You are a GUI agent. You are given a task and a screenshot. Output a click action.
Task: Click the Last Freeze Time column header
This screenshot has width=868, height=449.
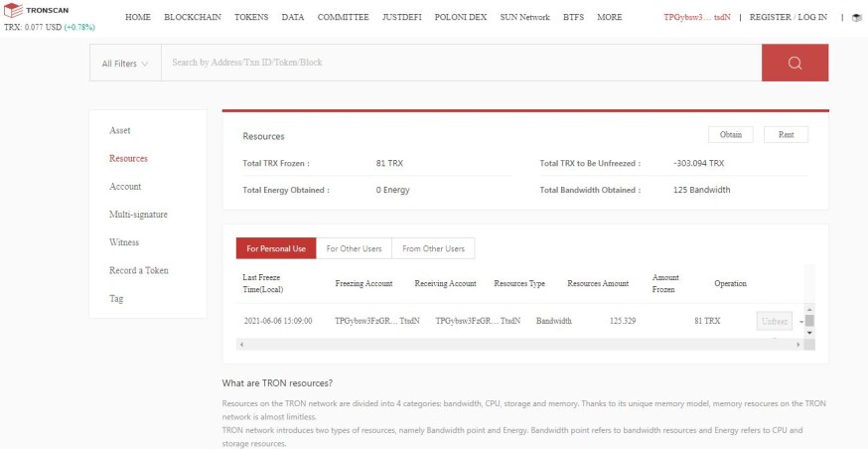coord(263,283)
